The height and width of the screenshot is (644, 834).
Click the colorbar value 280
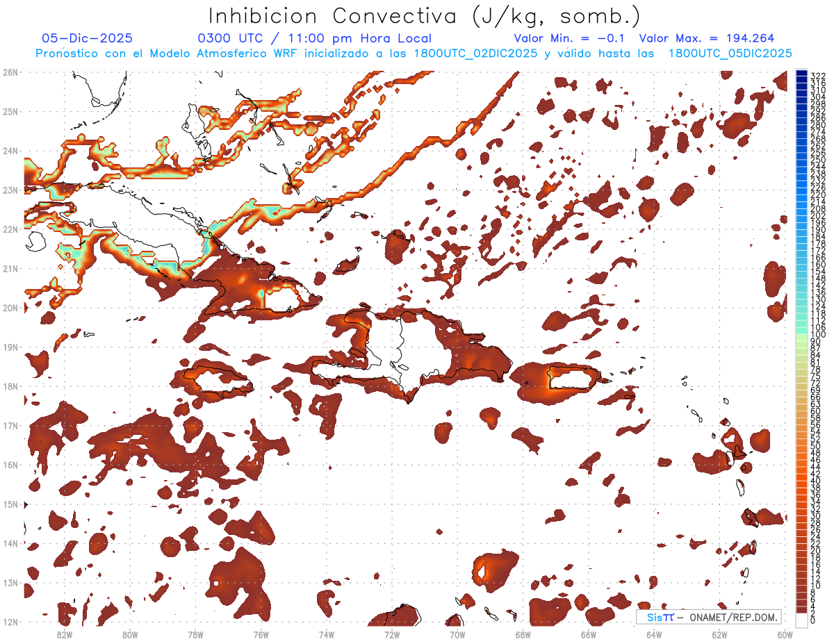coord(818,124)
